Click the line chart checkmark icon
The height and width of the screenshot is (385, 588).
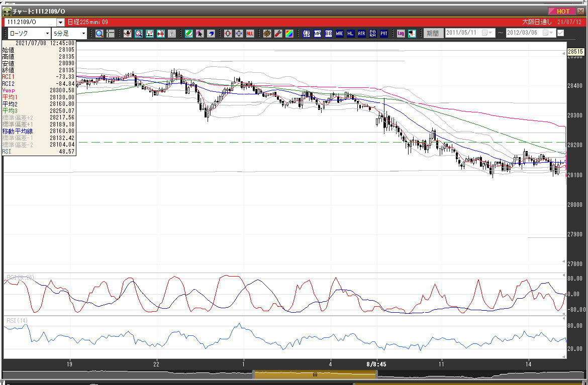pos(128,34)
